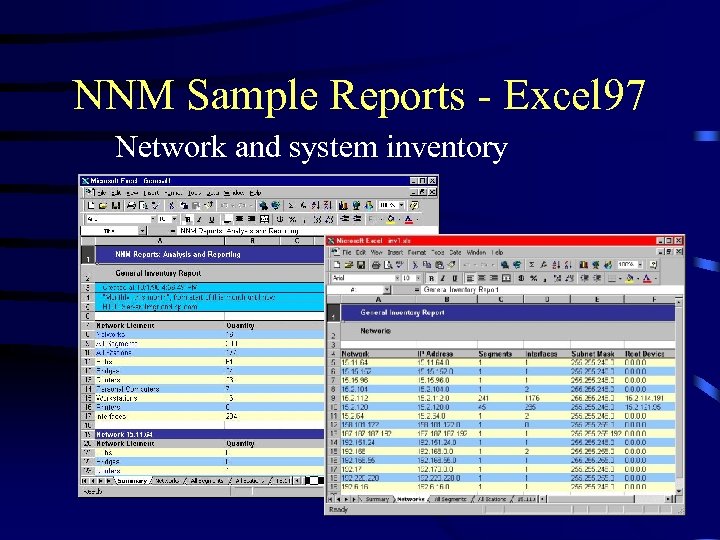Open Name Box dropdown in back Excel window
This screenshot has height=540, width=720.
point(142,231)
